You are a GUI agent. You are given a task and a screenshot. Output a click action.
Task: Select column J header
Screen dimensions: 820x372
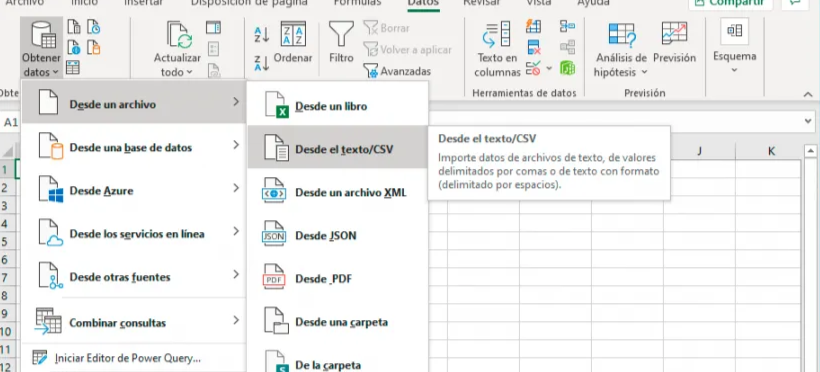699,151
